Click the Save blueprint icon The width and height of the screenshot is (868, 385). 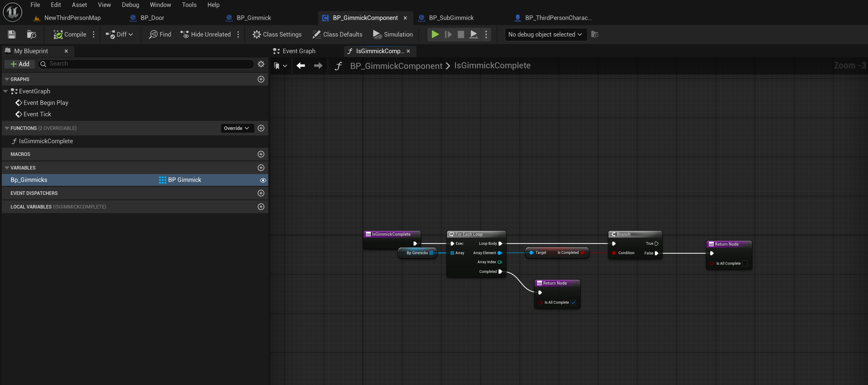(11, 34)
